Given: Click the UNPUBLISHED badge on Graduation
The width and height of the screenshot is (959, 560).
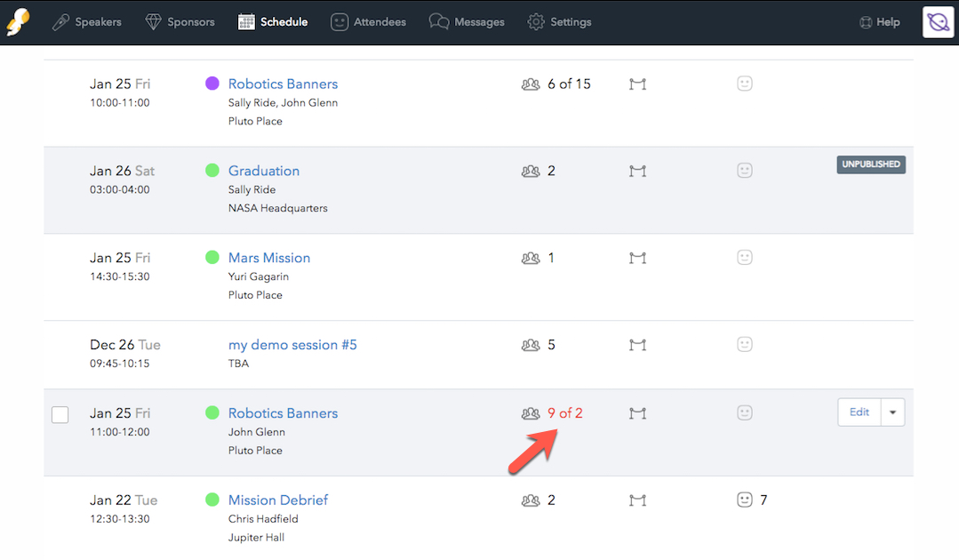Looking at the screenshot, I should [871, 164].
